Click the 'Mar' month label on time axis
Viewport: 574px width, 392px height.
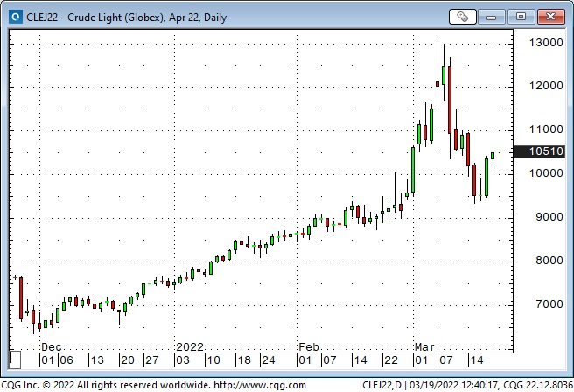(424, 347)
